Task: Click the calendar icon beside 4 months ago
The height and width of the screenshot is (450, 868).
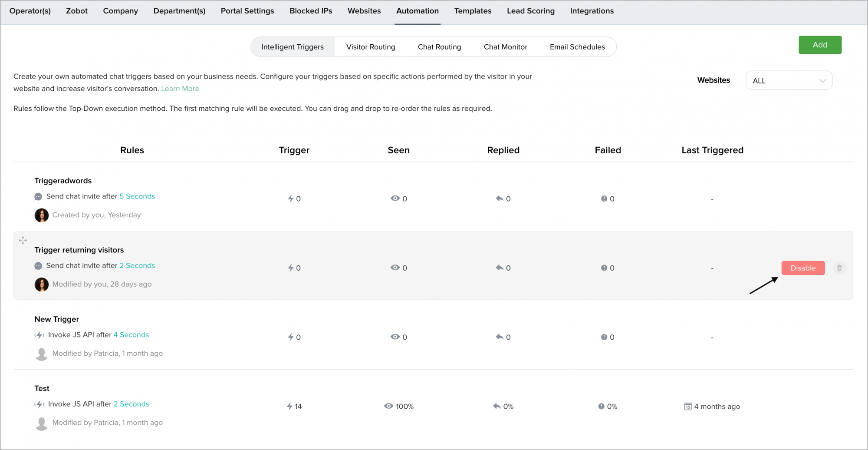Action: [688, 407]
